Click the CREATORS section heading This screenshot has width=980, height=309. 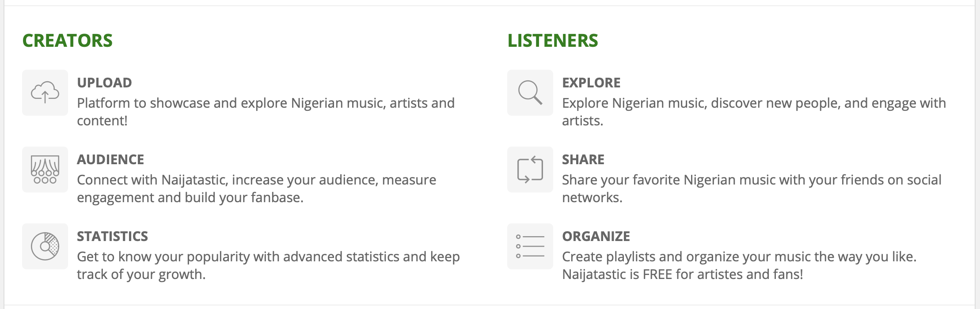pyautogui.click(x=68, y=41)
